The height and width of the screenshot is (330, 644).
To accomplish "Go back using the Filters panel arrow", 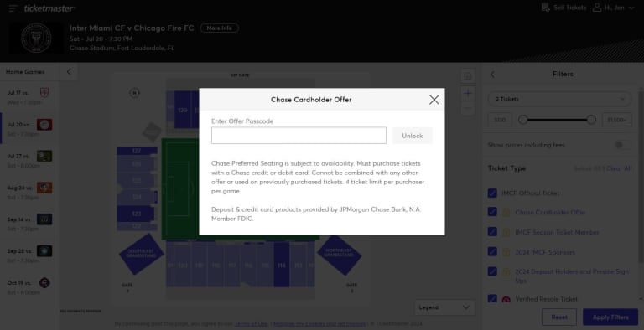I will click(492, 75).
